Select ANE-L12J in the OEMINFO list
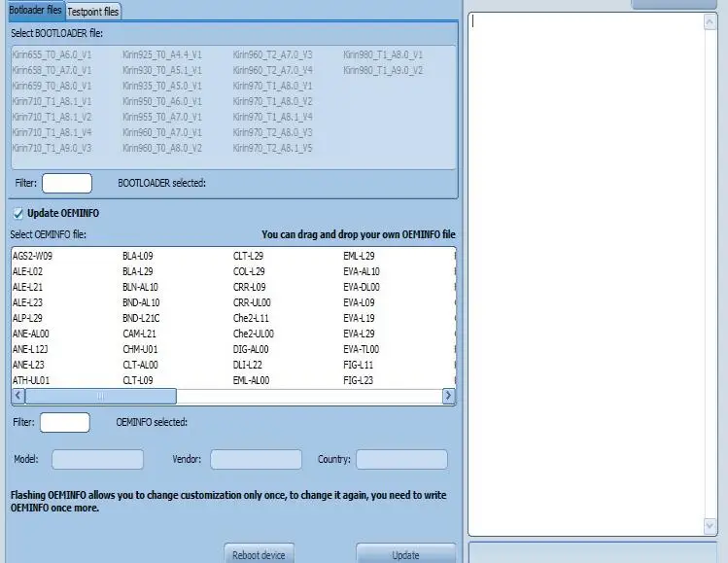The height and width of the screenshot is (563, 728). [30, 349]
